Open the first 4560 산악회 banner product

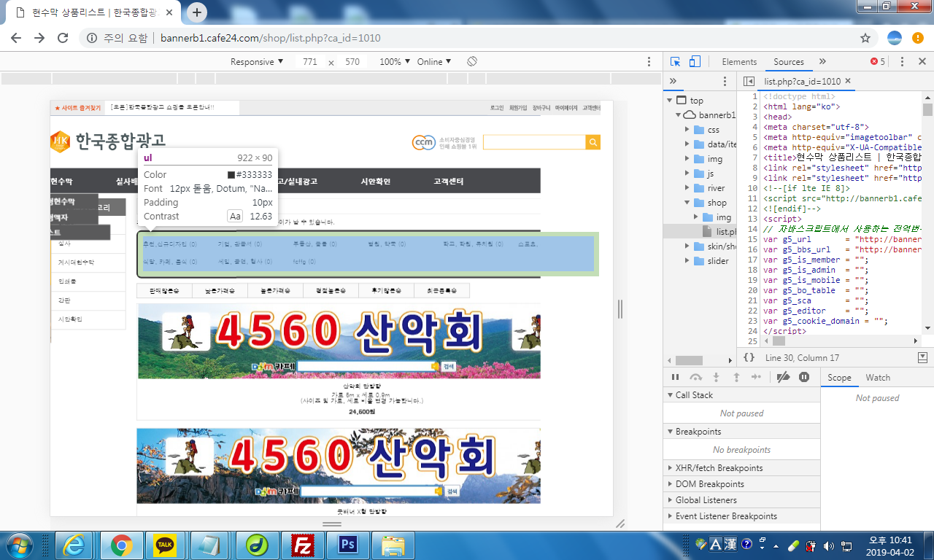[339, 342]
